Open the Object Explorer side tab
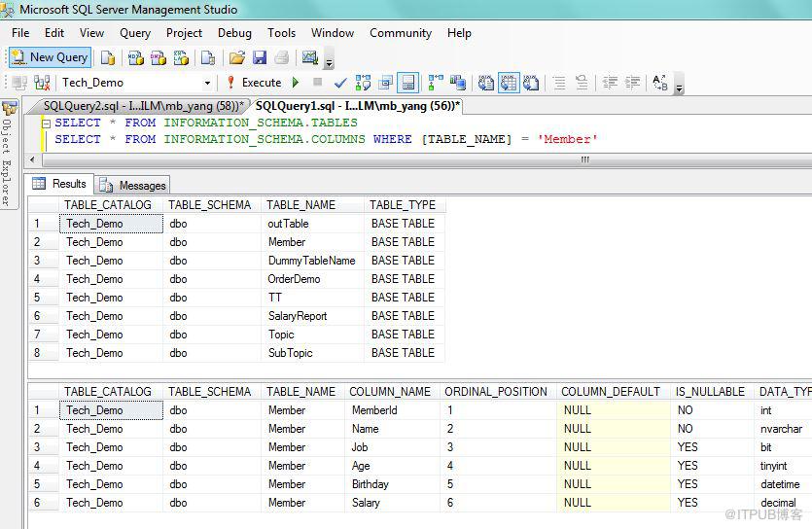The image size is (812, 529). tap(8, 154)
